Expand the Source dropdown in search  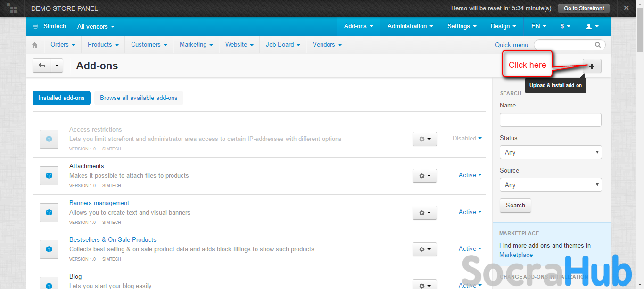[x=550, y=185]
